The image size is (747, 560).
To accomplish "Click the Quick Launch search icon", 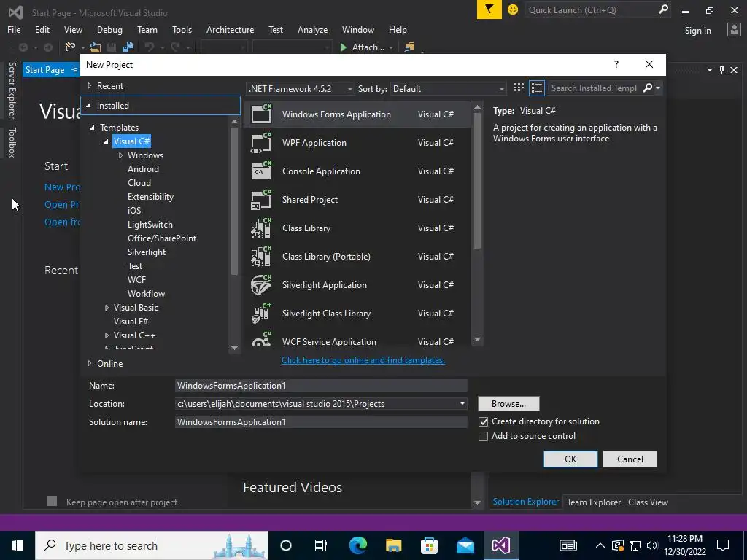I will click(663, 9).
